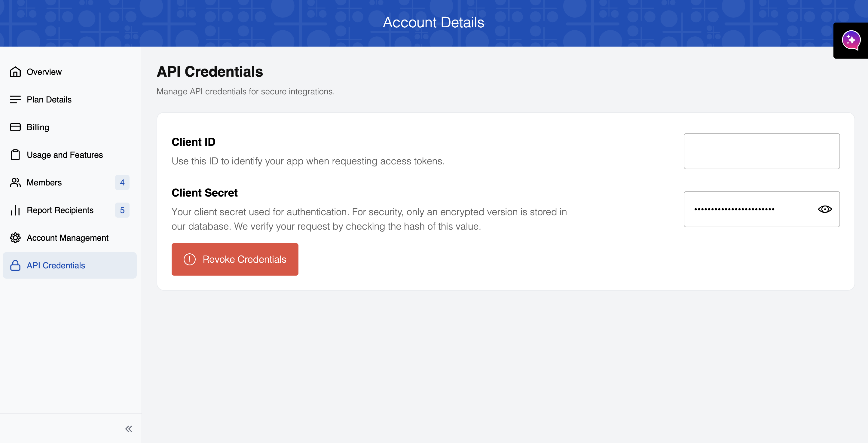Click the Members count badge showing 4
This screenshot has width=868, height=443.
tap(122, 182)
